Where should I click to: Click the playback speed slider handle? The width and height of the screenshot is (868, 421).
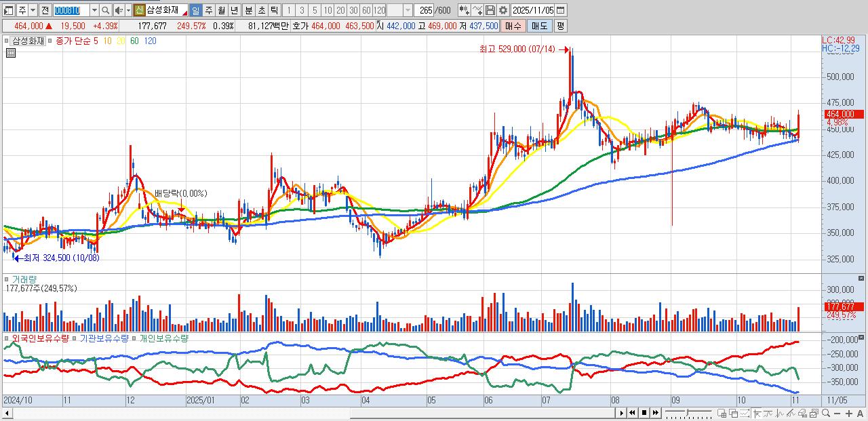pos(688,412)
